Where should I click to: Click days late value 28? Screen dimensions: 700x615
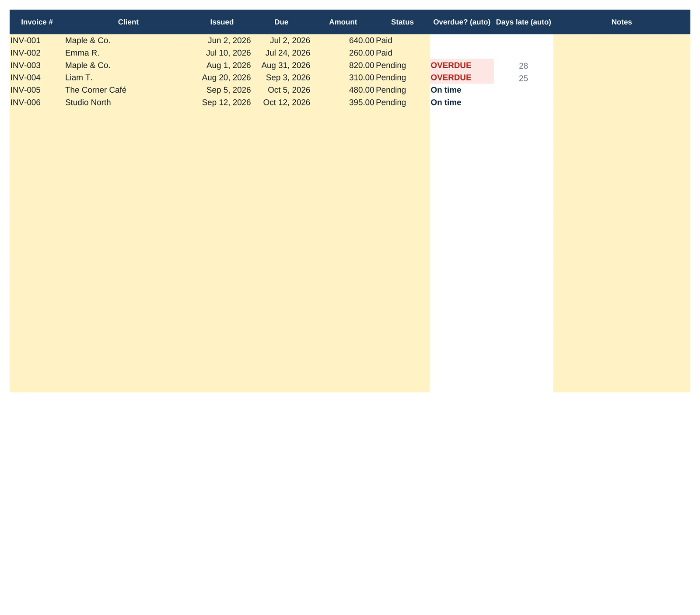point(523,66)
